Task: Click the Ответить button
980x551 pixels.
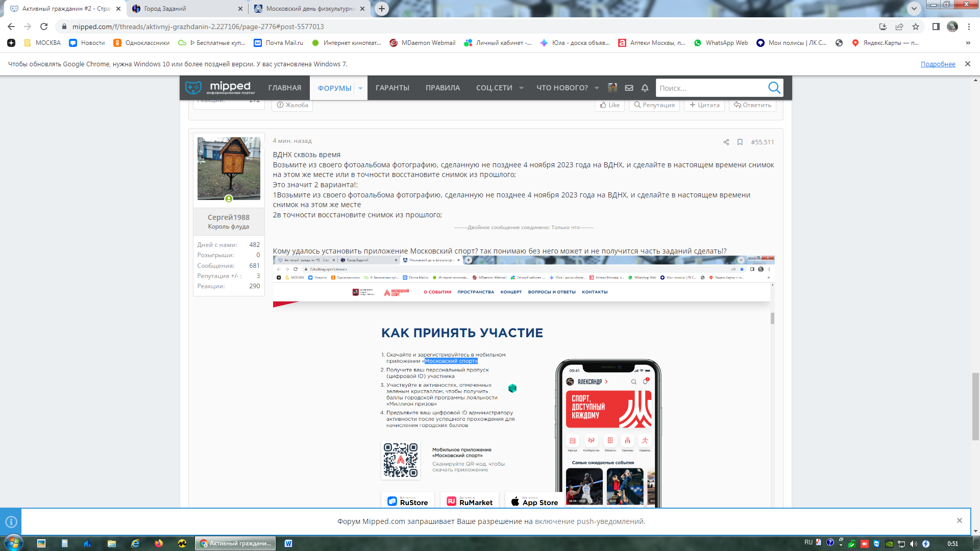Action: (752, 105)
